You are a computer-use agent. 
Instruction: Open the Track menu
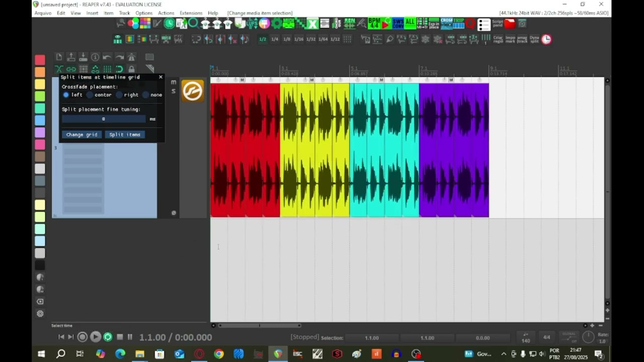coord(124,13)
